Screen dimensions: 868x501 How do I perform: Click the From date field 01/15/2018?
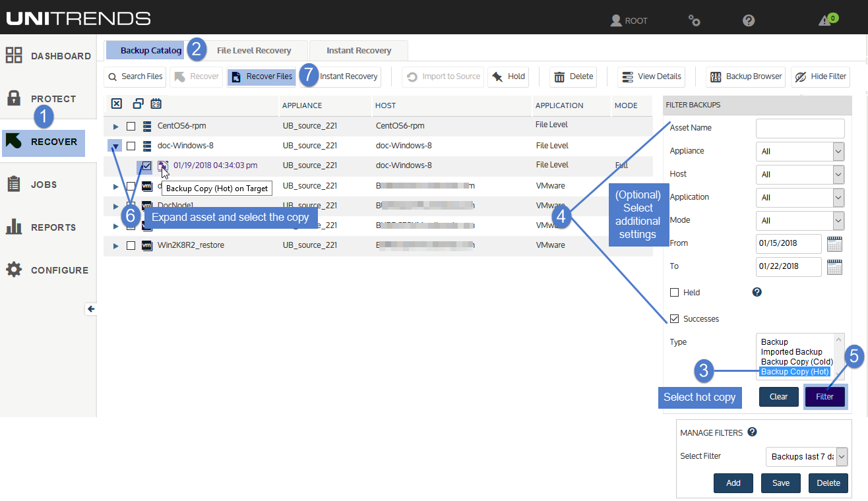(x=789, y=243)
